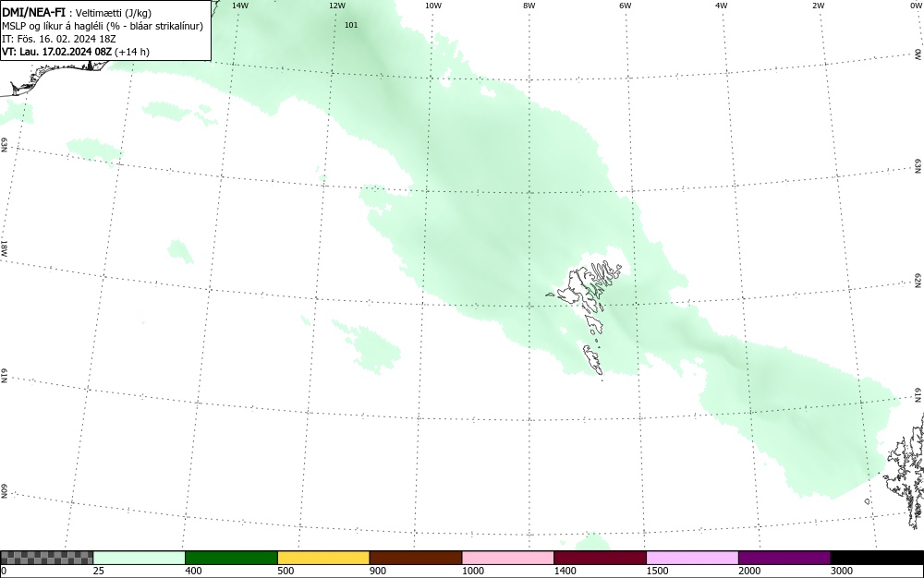Image resolution: width=924 pixels, height=578 pixels.
Task: Click the legend value 2000
Action: point(749,571)
